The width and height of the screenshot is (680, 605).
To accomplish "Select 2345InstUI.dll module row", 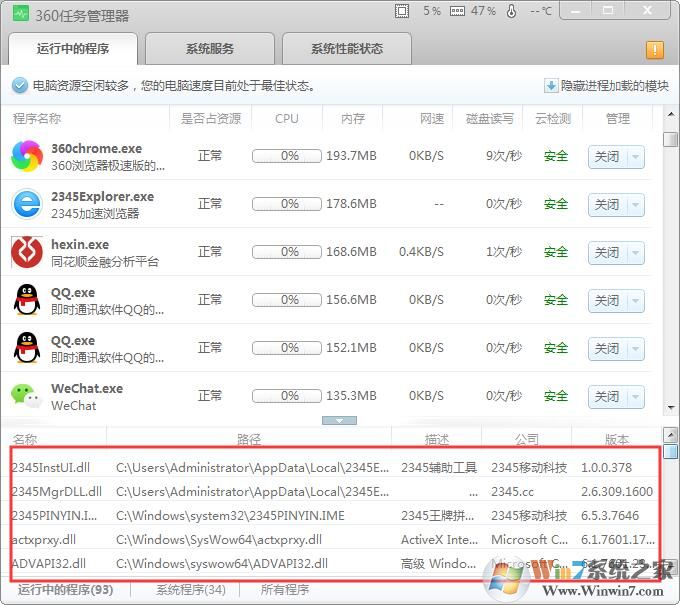I will click(334, 468).
